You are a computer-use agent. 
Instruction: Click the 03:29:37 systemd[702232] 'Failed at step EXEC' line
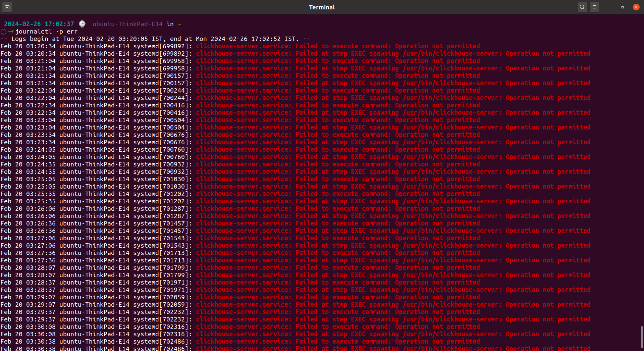[296, 319]
